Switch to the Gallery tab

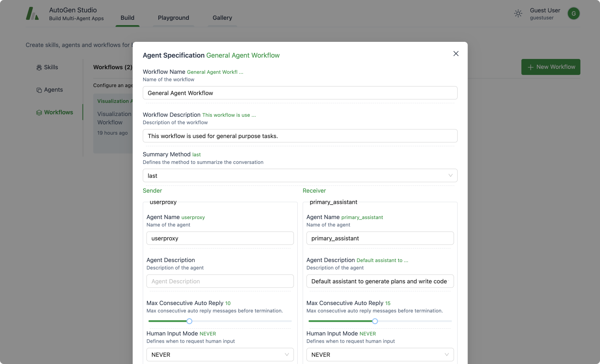coord(222,18)
